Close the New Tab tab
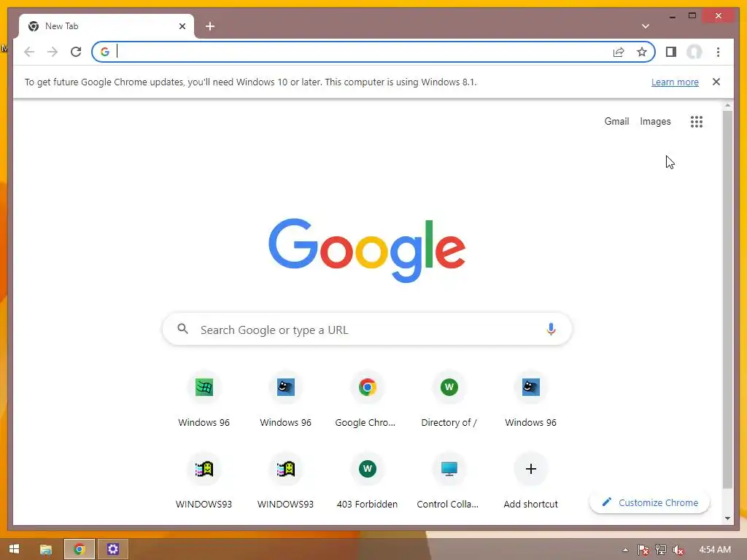The width and height of the screenshot is (747, 560). (x=182, y=26)
